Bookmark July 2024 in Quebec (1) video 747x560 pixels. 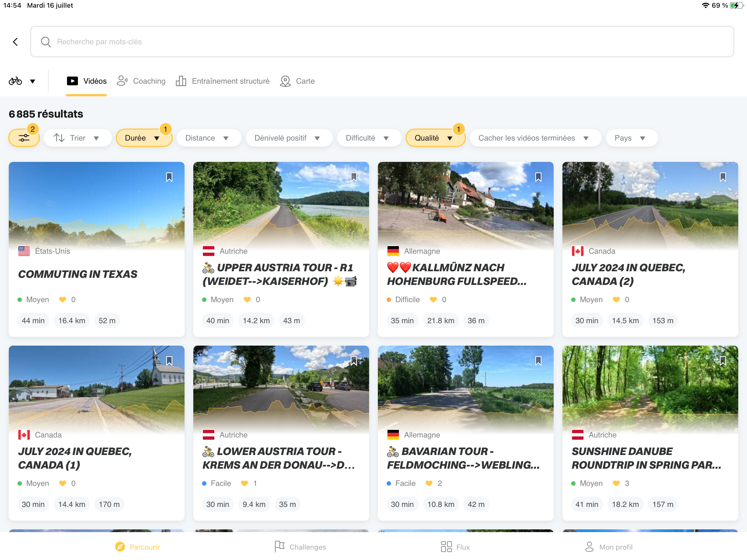point(169,361)
